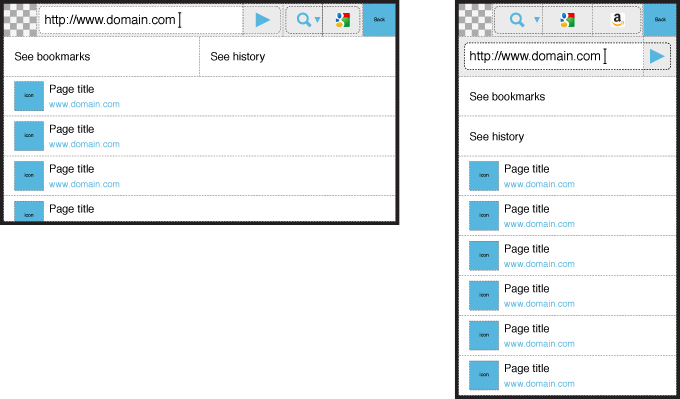Select the Google search engine icon in portrait mockup
680x399 pixels.
tap(567, 20)
